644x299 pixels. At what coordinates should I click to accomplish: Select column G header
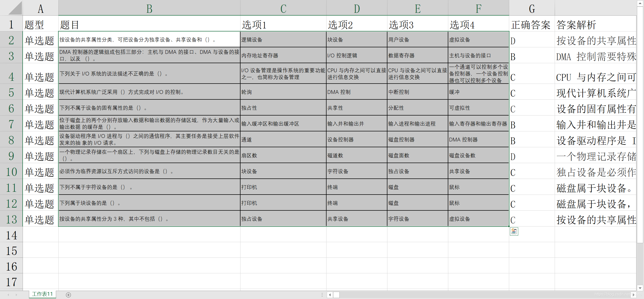[x=532, y=9]
